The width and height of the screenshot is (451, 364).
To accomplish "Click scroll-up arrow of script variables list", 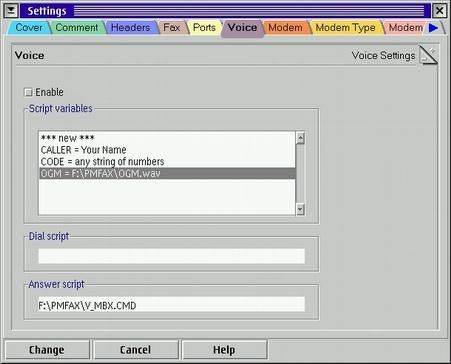I will [300, 138].
